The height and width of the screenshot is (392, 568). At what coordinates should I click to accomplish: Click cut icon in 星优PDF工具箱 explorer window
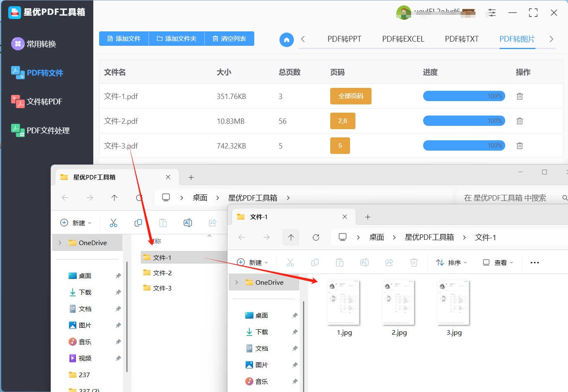pos(114,223)
